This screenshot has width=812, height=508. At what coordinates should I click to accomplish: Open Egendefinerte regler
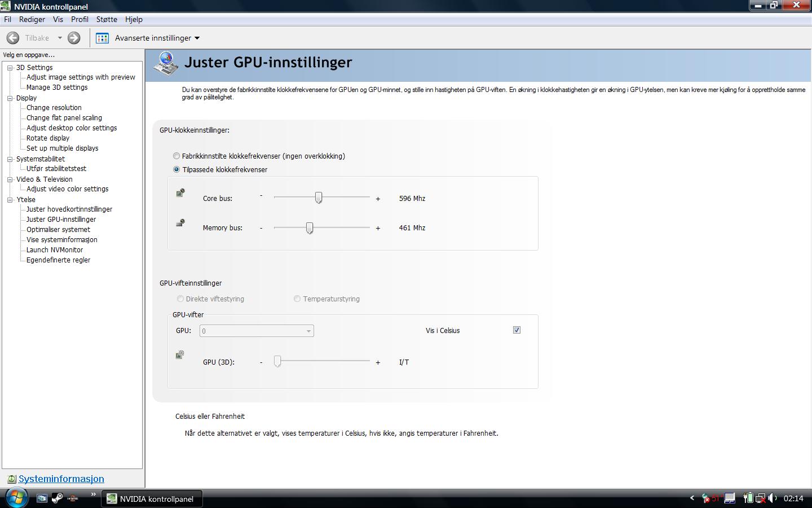58,260
